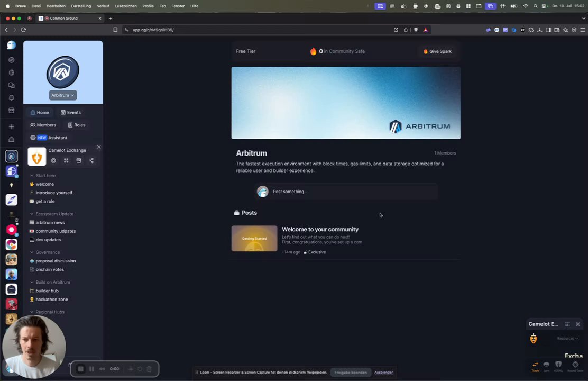Click the Trade tab in Camelot widget

point(535,366)
